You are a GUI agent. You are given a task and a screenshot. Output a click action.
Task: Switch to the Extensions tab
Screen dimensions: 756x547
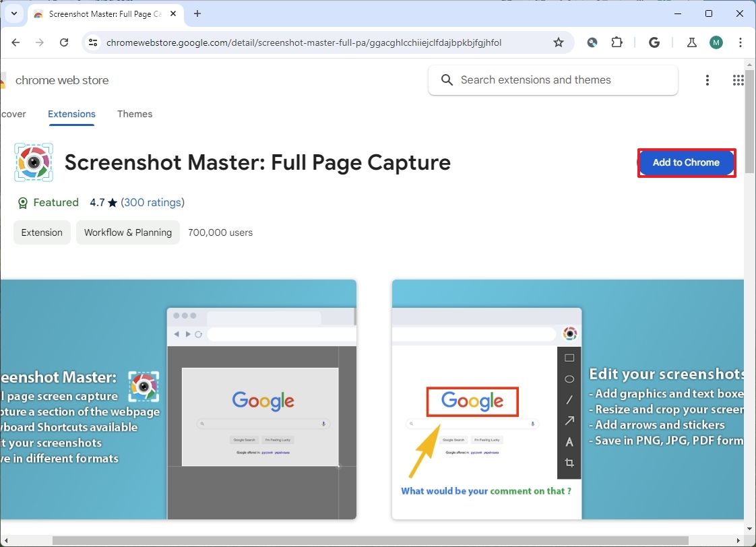pos(71,114)
